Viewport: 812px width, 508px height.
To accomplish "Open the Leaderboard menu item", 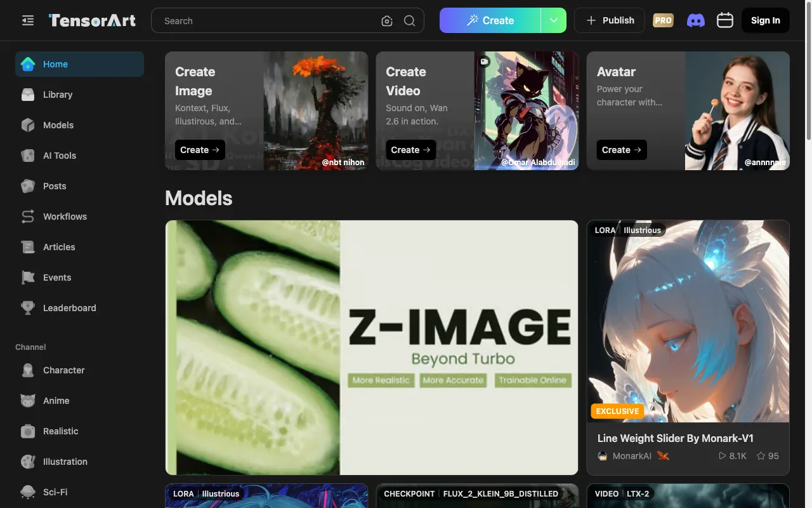I will coord(80,308).
